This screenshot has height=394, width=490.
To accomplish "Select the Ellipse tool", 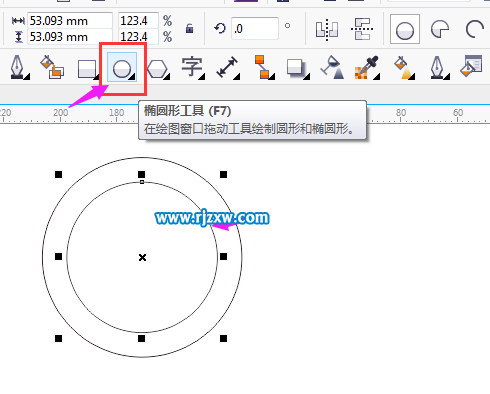I will tap(122, 68).
